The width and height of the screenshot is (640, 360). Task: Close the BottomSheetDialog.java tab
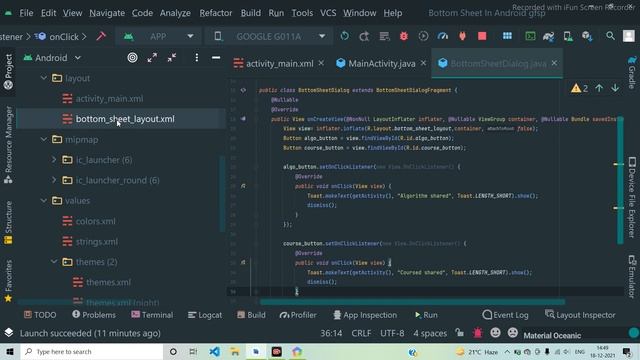(554, 63)
